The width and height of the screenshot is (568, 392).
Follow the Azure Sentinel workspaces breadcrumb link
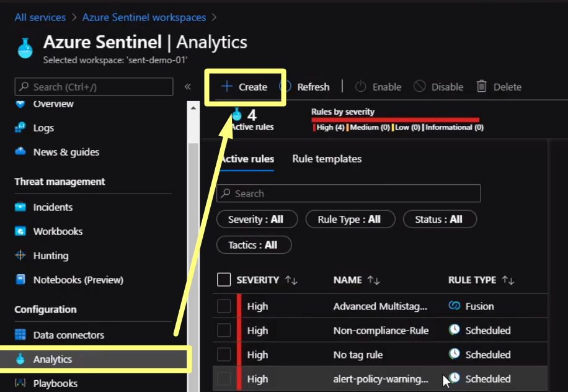(144, 17)
